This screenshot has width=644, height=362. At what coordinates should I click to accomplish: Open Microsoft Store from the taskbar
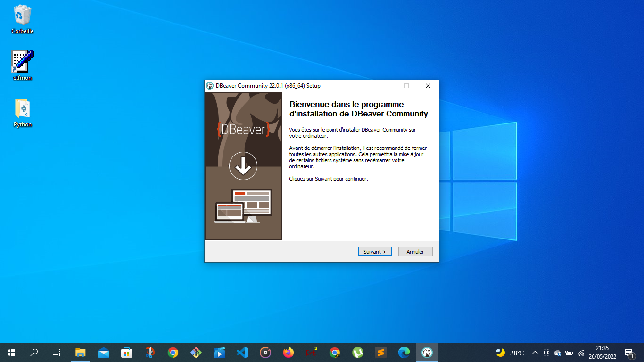point(127,353)
